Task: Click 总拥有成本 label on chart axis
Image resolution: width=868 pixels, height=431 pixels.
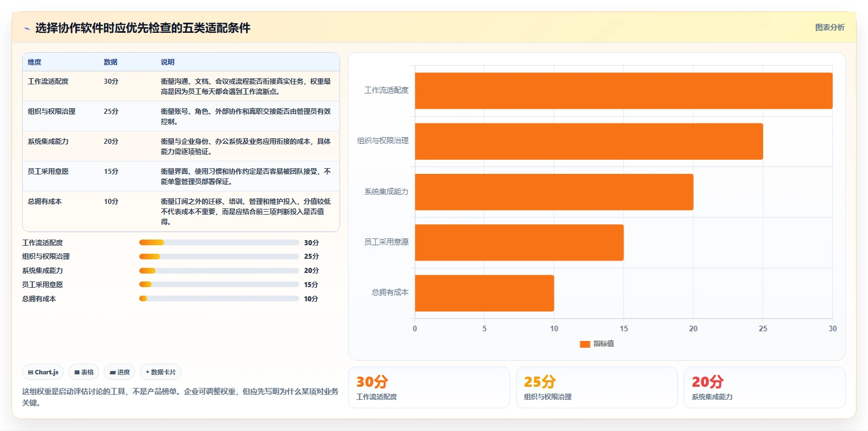Action: [390, 293]
